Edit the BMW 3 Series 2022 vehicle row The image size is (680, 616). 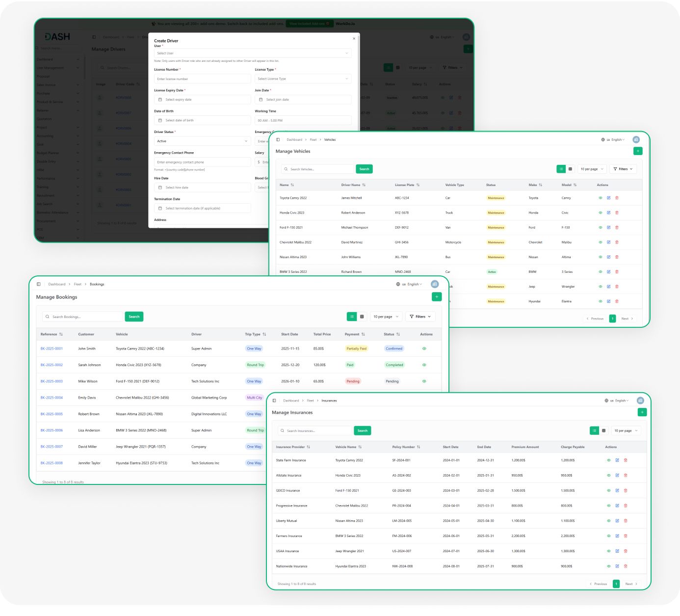[608, 272]
